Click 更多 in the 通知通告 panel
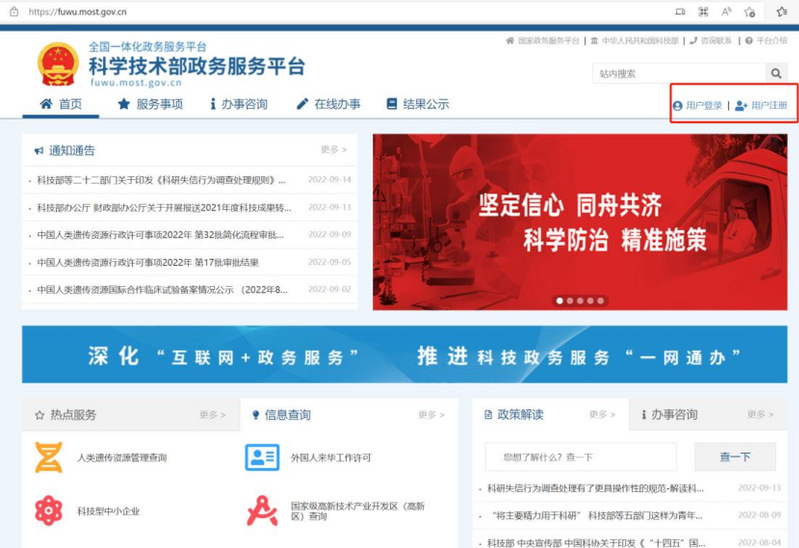The image size is (799, 548). 334,149
